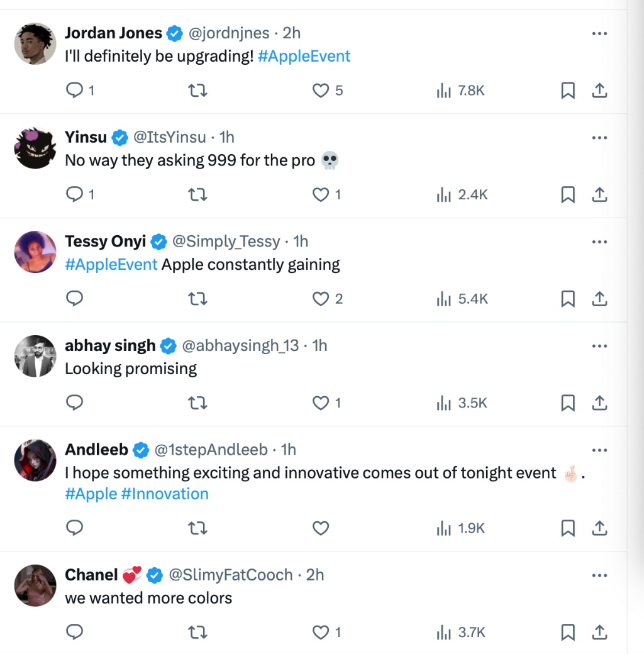Share Andleeb's tweet
Screen dimensions: 644x654
599,528
